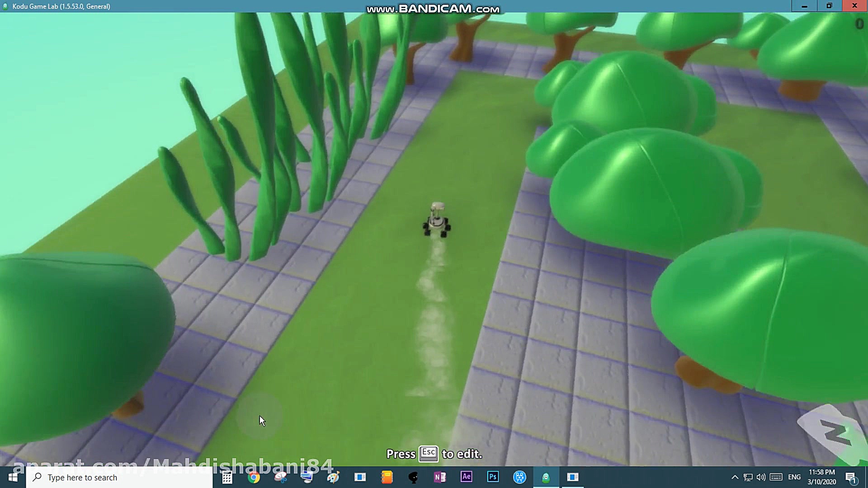Screen dimensions: 868x488
Task: Open the Calculator taskbar icon
Action: [227, 477]
